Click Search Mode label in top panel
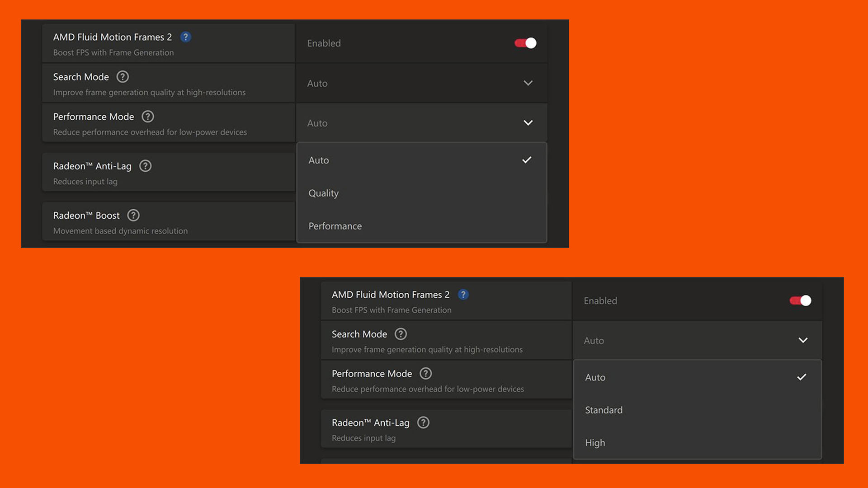This screenshot has width=868, height=488. coord(81,77)
